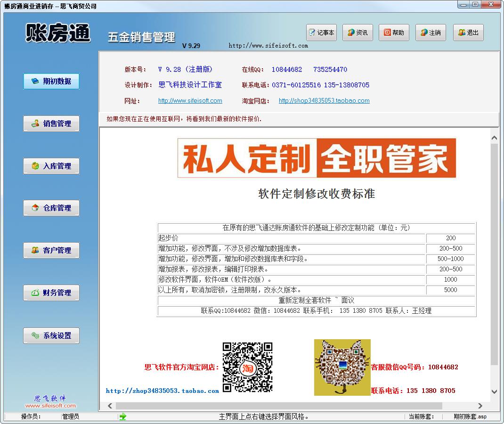Click the cat-shaped WeChat QR code
This screenshot has height=424, width=504.
click(x=342, y=367)
